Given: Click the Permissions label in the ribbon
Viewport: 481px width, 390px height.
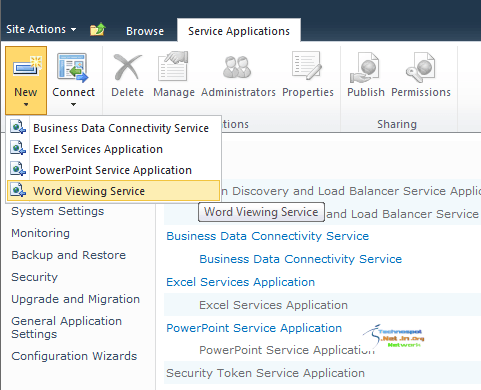Looking at the screenshot, I should tap(421, 92).
